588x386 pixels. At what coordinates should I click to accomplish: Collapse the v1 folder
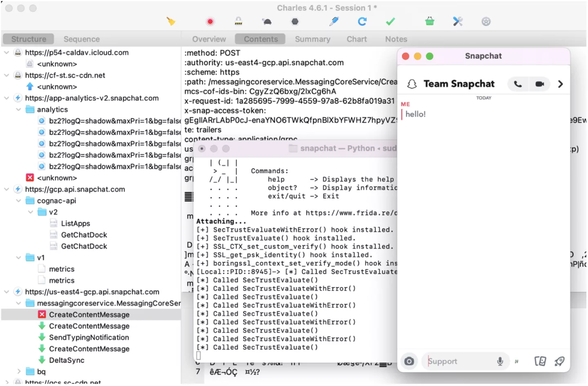tap(18, 258)
